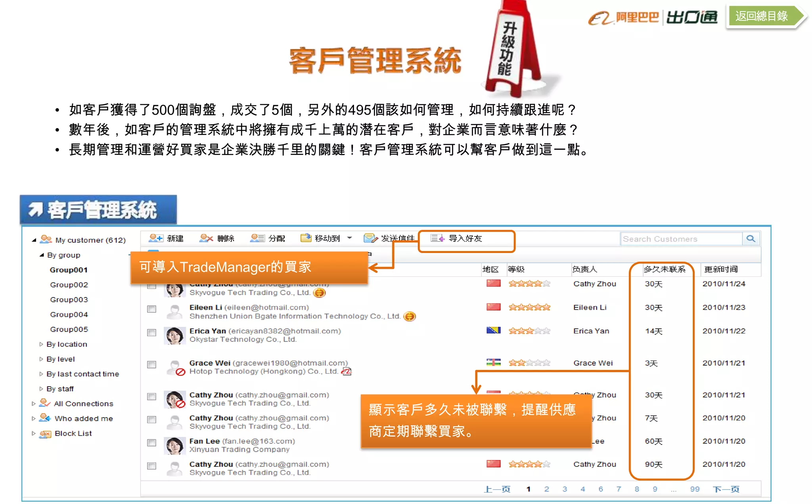Select Group005 in the tree
The height and width of the screenshot is (504, 812).
coord(69,329)
